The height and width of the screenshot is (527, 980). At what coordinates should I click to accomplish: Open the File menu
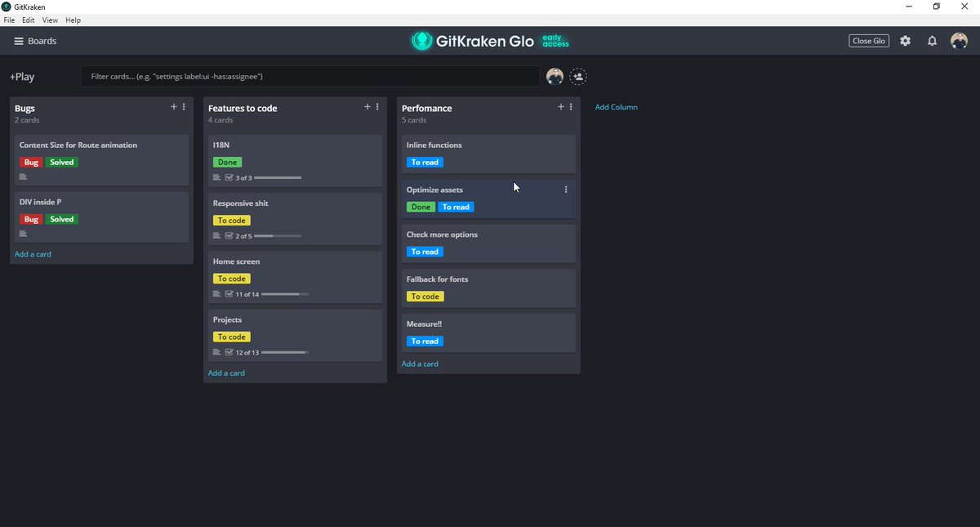[9, 20]
